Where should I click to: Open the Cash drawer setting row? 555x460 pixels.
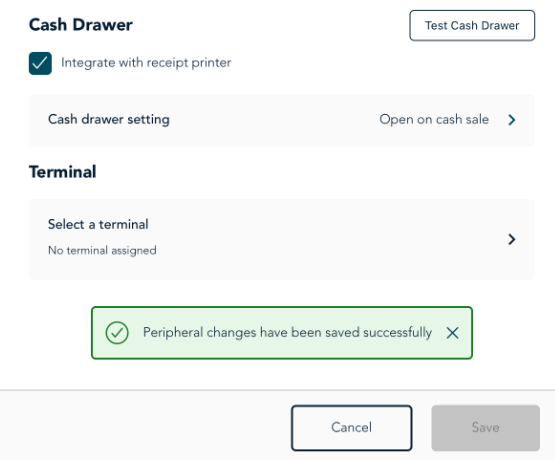pyautogui.click(x=282, y=120)
